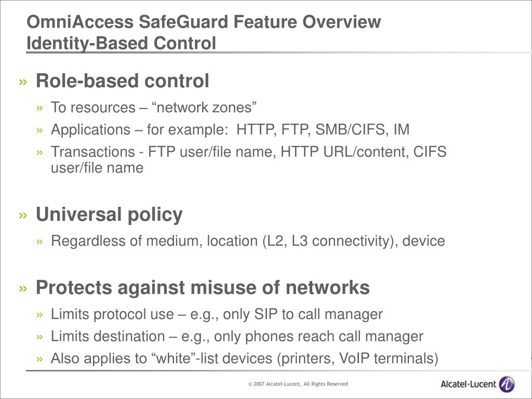Click the Identity-Based Control subtitle
532x399 pixels.
tap(121, 44)
